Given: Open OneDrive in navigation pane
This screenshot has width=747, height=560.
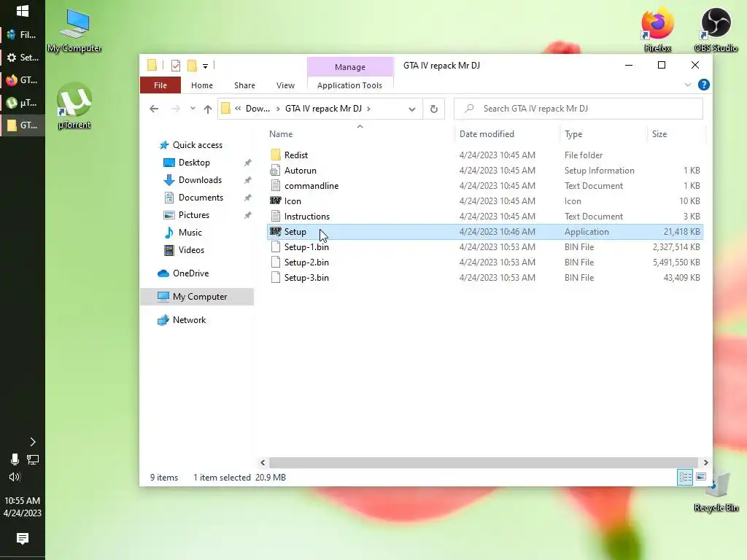Looking at the screenshot, I should coord(190,273).
